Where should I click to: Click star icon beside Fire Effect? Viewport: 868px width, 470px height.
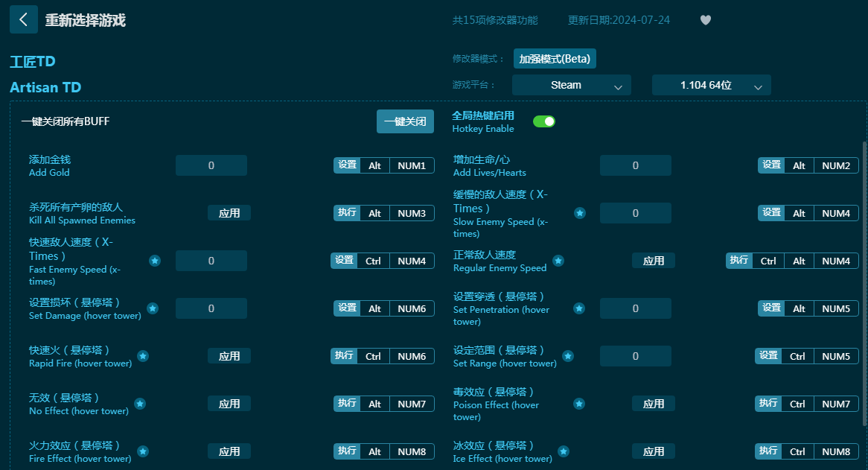(143, 451)
